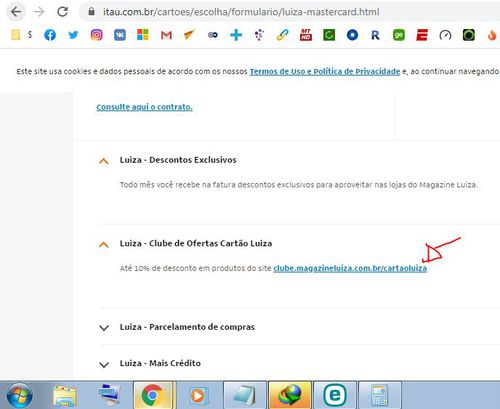500x409 pixels.
Task: Open Windows Start menu orb
Action: coord(20,395)
